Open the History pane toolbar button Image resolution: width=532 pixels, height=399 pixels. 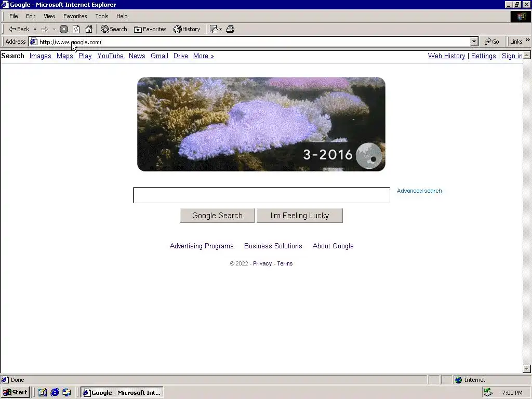187,29
